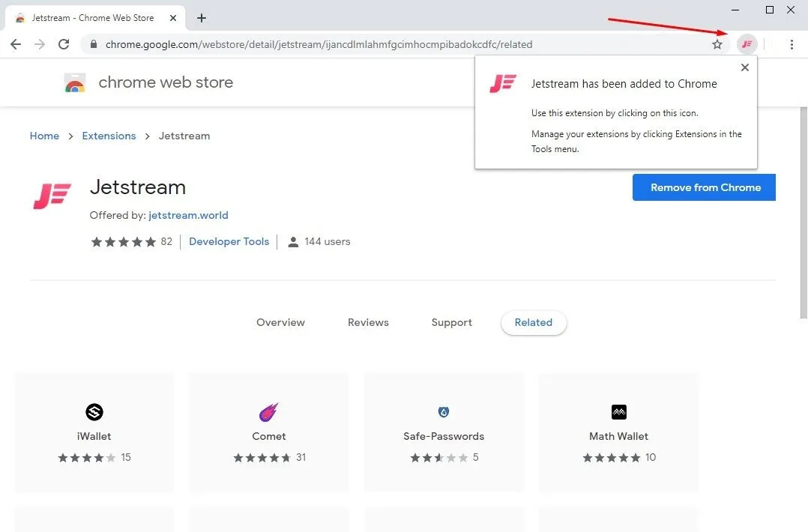Image resolution: width=808 pixels, height=532 pixels.
Task: Click the Jetstream tab favicon
Action: [20, 18]
